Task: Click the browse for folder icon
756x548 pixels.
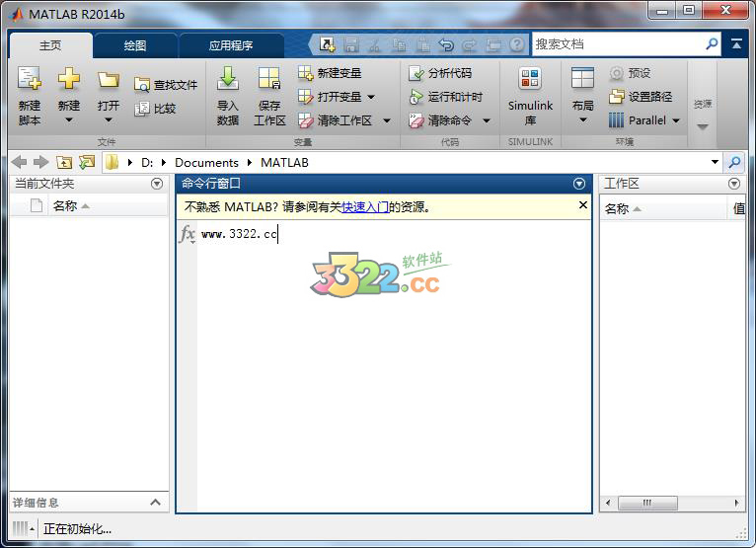Action: 87,162
